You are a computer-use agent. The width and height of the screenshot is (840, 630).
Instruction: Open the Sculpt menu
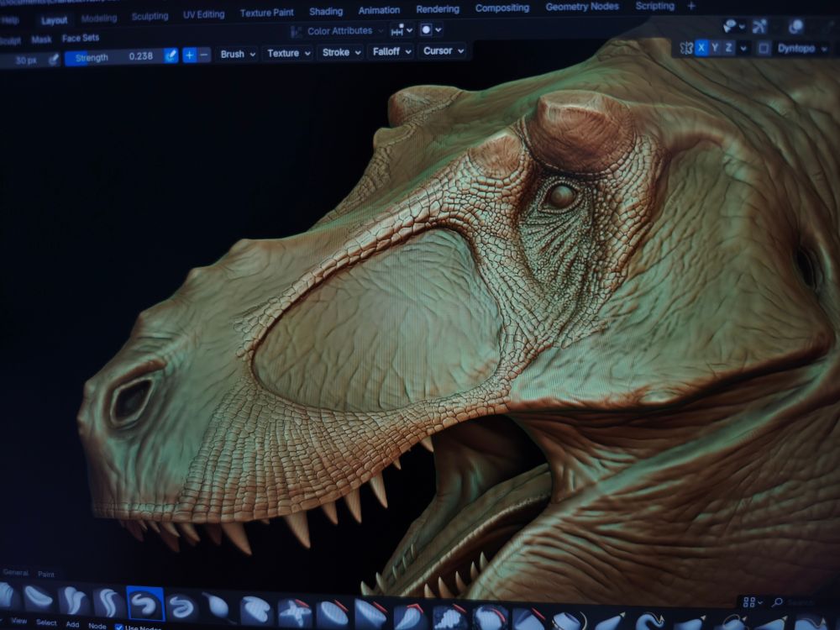coord(11,40)
